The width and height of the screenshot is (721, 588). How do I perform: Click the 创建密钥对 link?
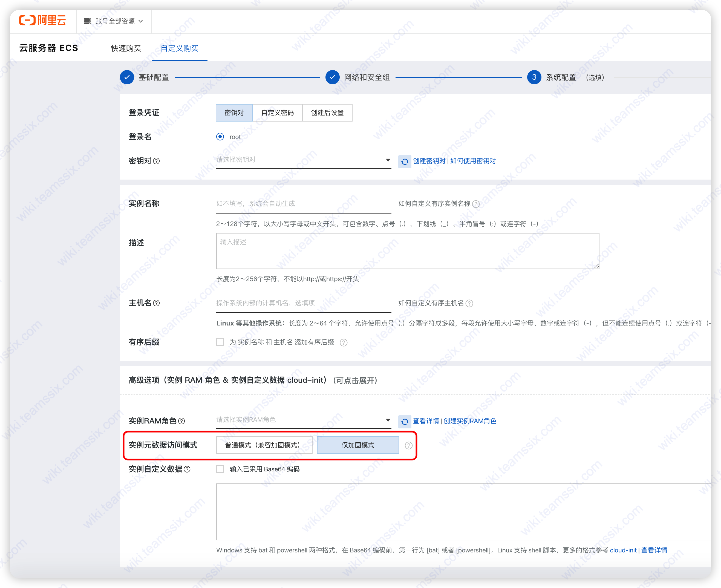(429, 161)
